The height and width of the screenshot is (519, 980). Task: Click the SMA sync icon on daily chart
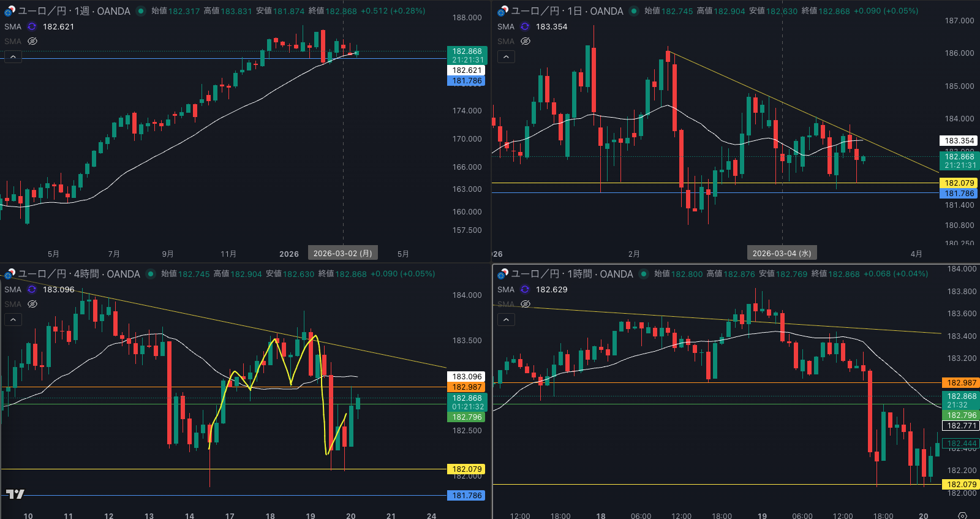coord(525,26)
